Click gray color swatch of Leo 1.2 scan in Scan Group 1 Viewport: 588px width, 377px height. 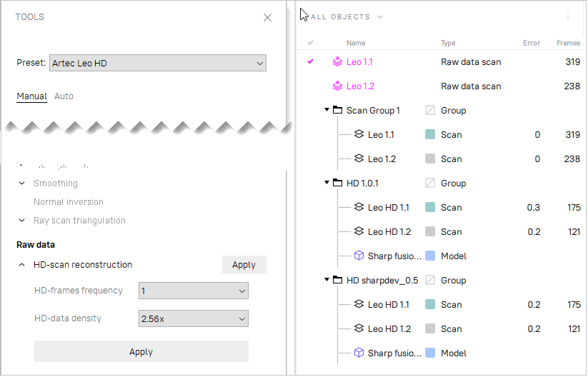(x=430, y=159)
